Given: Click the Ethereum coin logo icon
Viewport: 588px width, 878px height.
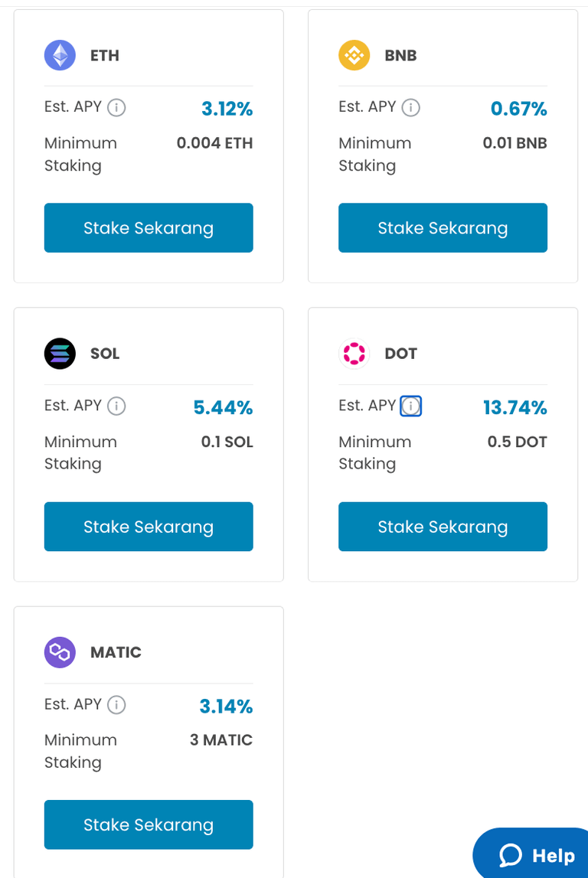Looking at the screenshot, I should 60,55.
